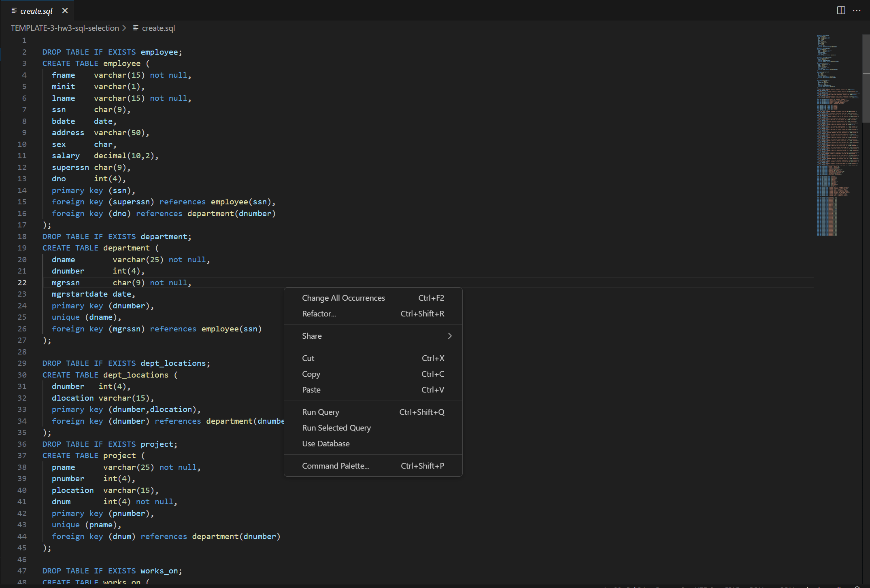Select Copy from the context menu
Image resolution: width=870 pixels, height=588 pixels.
pyautogui.click(x=311, y=374)
